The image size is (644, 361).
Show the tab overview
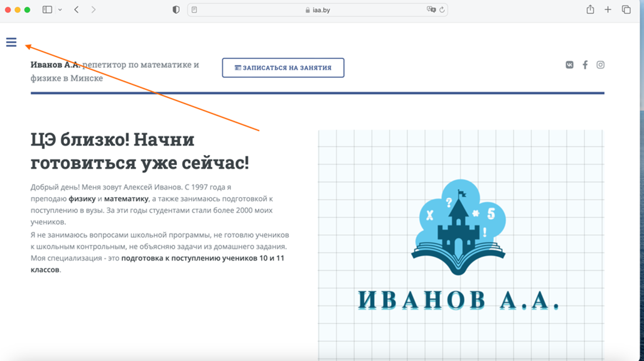tap(626, 10)
